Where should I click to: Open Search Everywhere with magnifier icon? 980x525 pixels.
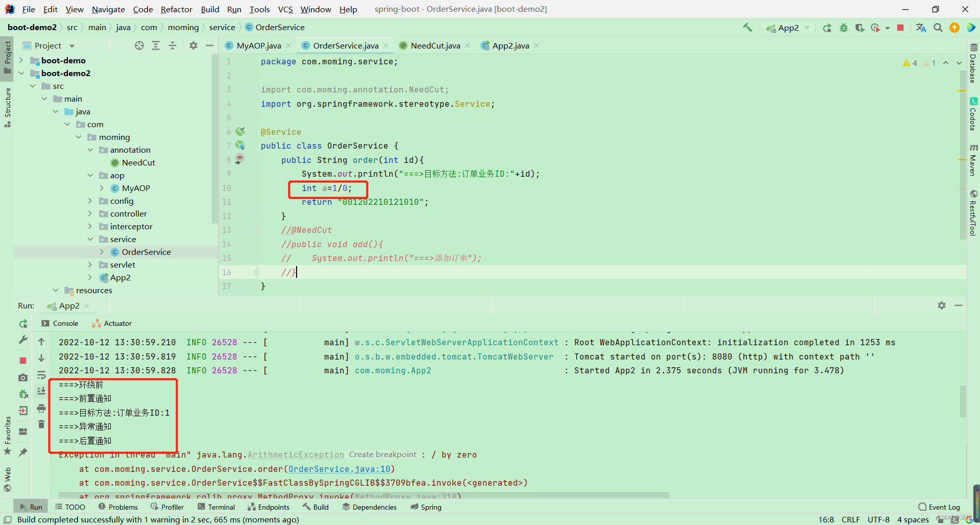[938, 28]
